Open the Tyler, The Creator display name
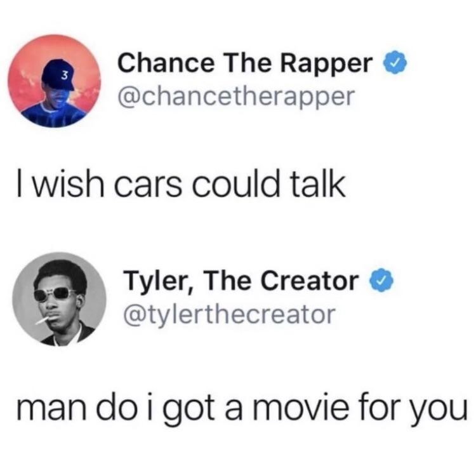 coord(241,281)
